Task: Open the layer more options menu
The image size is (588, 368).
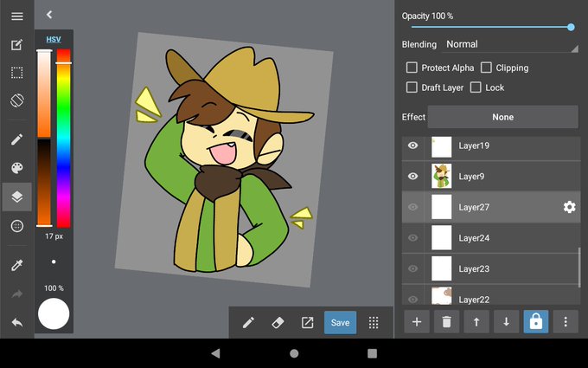Action: (x=566, y=322)
